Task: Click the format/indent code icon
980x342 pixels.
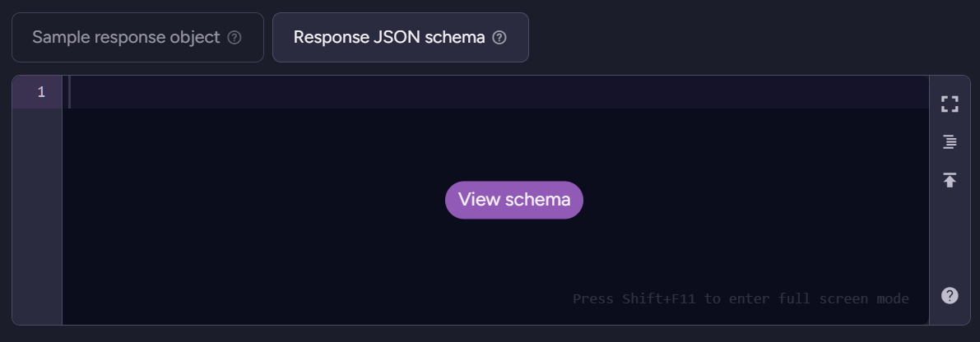Action: coord(950,142)
